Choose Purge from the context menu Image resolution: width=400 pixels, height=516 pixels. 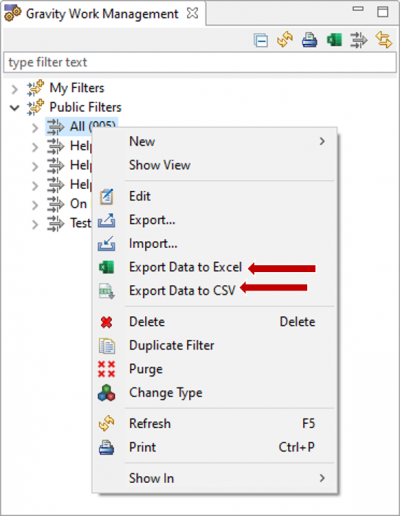pyautogui.click(x=146, y=369)
